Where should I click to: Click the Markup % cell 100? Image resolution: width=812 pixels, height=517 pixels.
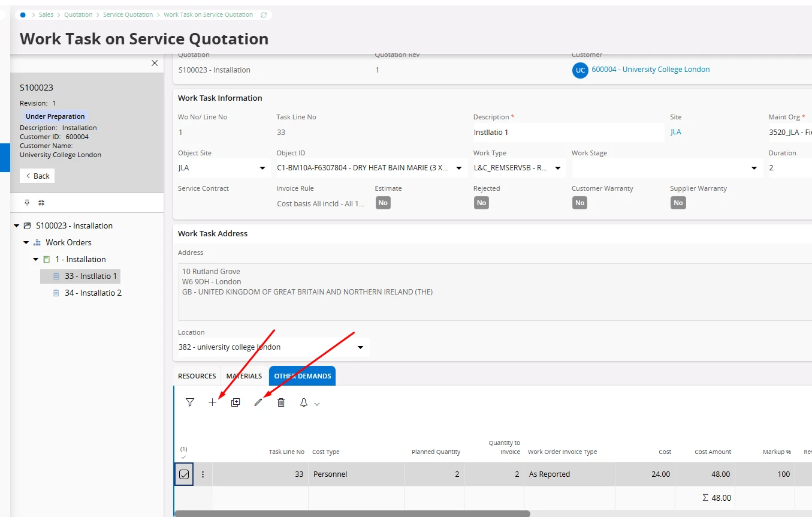click(x=765, y=474)
